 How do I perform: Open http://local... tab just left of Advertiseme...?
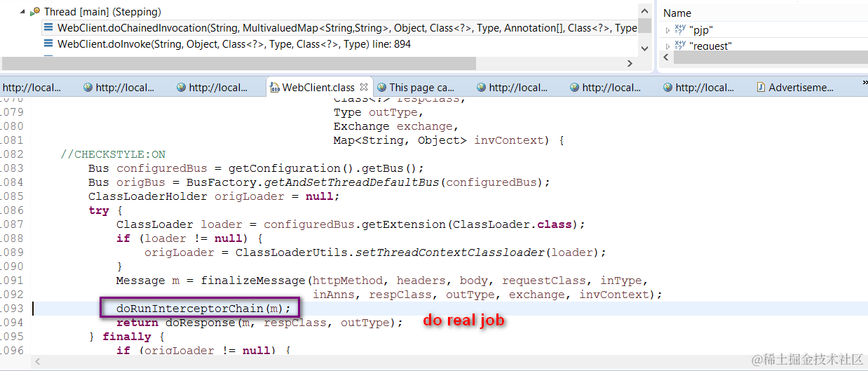coord(705,88)
